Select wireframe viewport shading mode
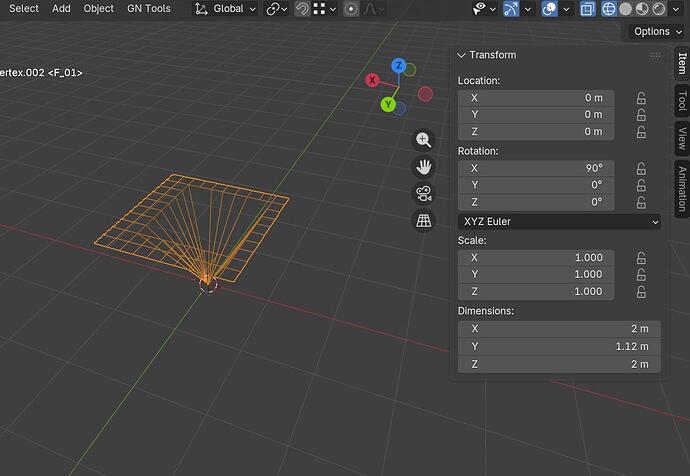This screenshot has height=476, width=690. (x=609, y=9)
